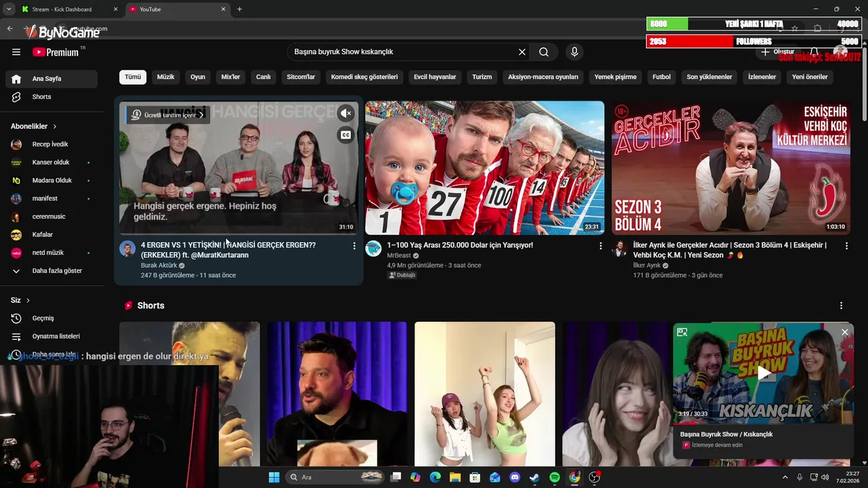Image resolution: width=868 pixels, height=488 pixels.
Task: Open the Madara Olduk subscription
Action: [52, 180]
